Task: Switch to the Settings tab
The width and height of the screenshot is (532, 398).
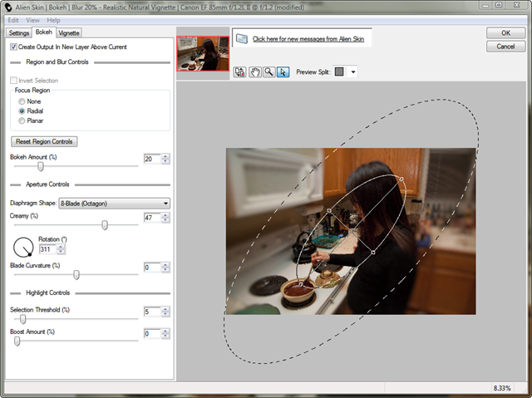Action: pos(18,32)
